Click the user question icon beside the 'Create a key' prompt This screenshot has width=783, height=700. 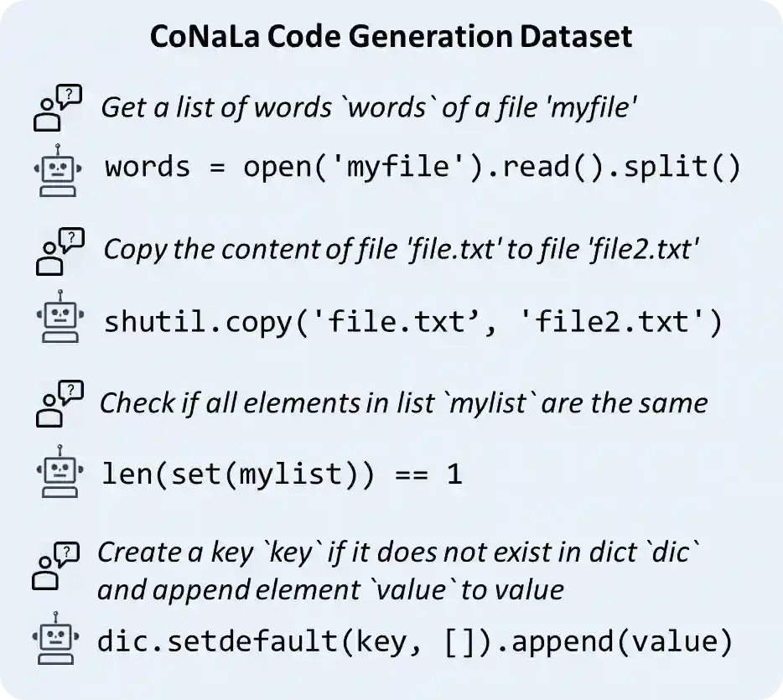pyautogui.click(x=55, y=564)
